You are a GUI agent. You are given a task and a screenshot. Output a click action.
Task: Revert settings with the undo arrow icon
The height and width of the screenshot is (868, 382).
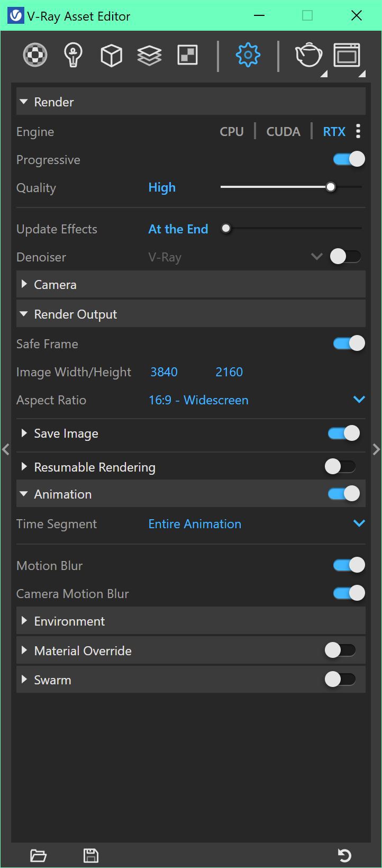click(x=344, y=855)
